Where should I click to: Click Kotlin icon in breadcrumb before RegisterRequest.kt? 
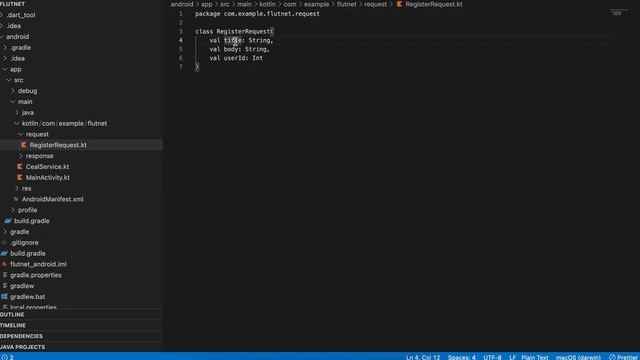tap(399, 4)
